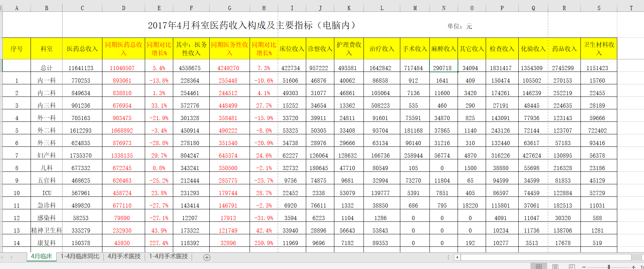Select the 外二科 department cell

click(47, 128)
